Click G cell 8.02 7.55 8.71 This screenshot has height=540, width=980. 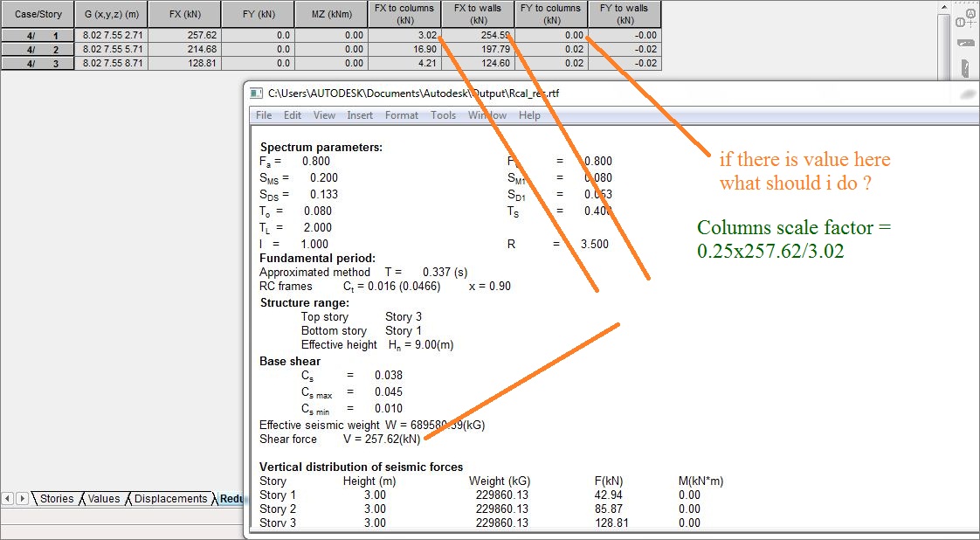(x=112, y=63)
